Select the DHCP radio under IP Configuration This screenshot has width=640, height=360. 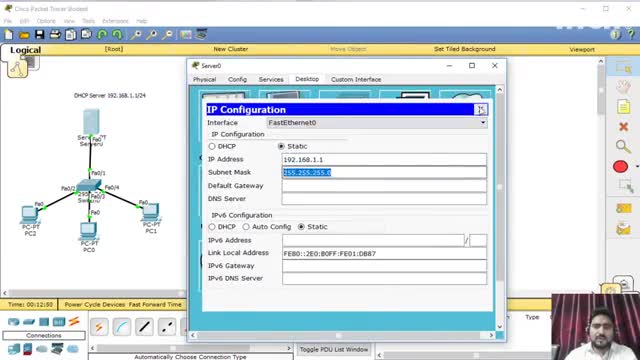pos(212,146)
